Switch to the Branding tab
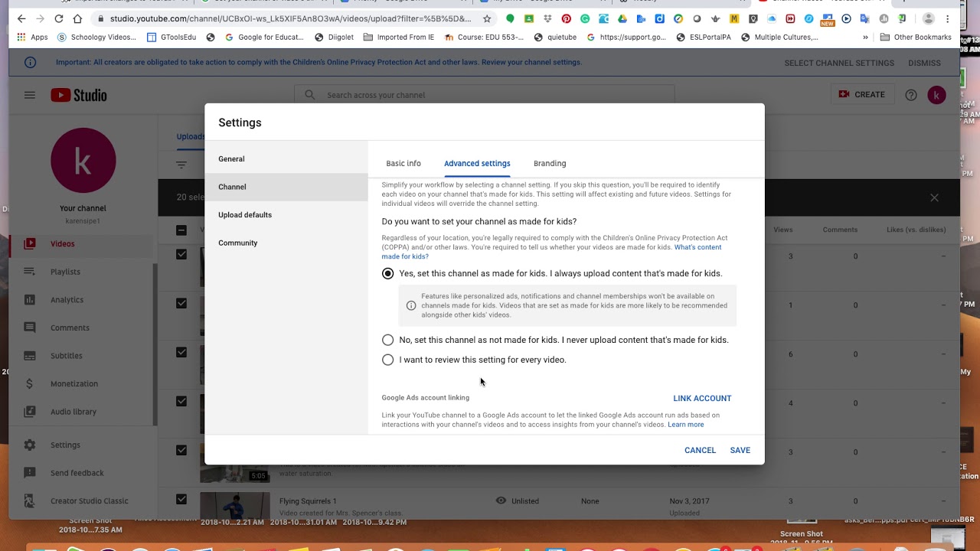 (550, 164)
